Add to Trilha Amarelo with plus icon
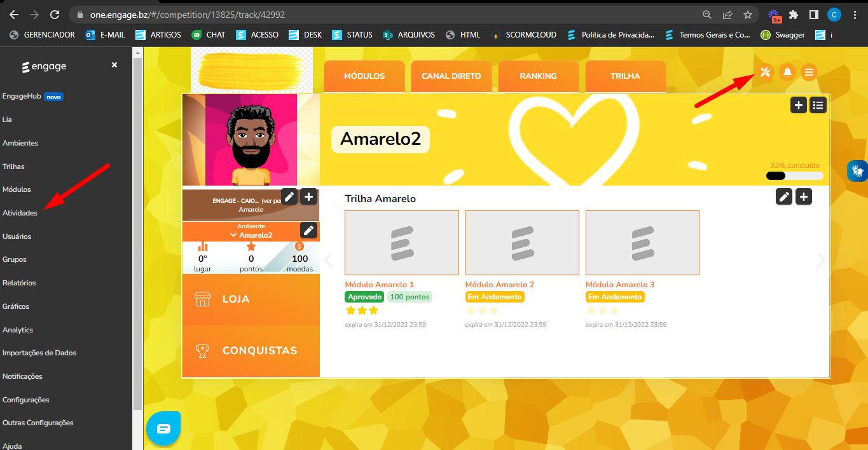 click(x=804, y=197)
